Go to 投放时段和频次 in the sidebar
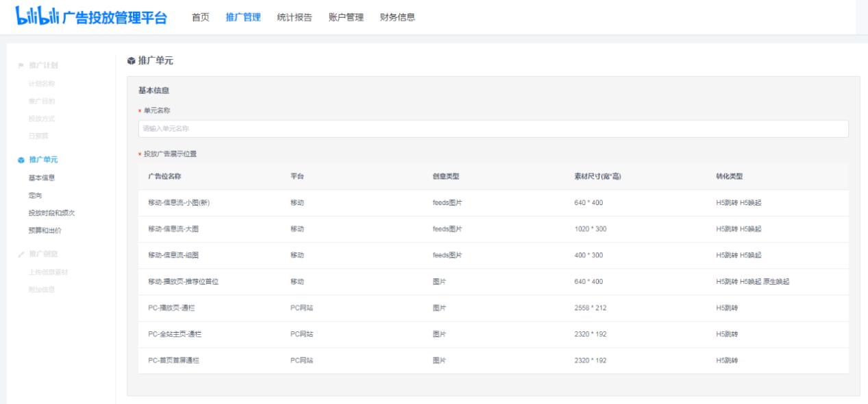The width and height of the screenshot is (868, 404). click(x=51, y=213)
